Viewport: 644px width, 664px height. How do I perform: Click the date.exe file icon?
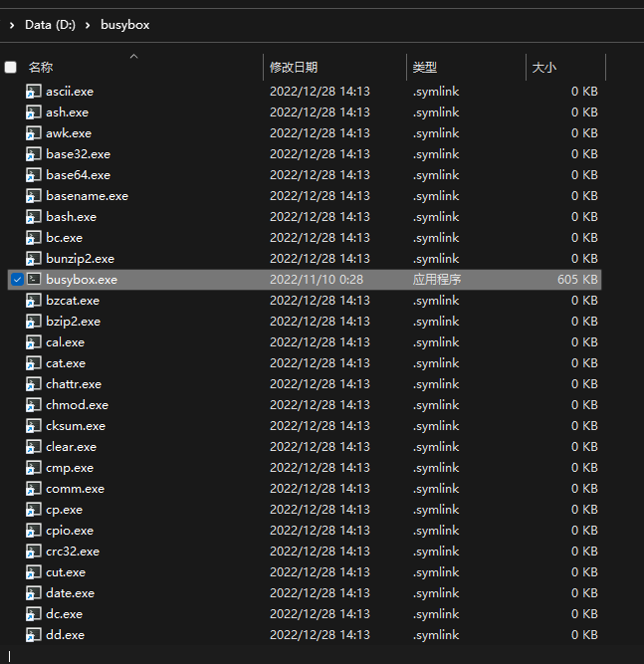coord(34,593)
